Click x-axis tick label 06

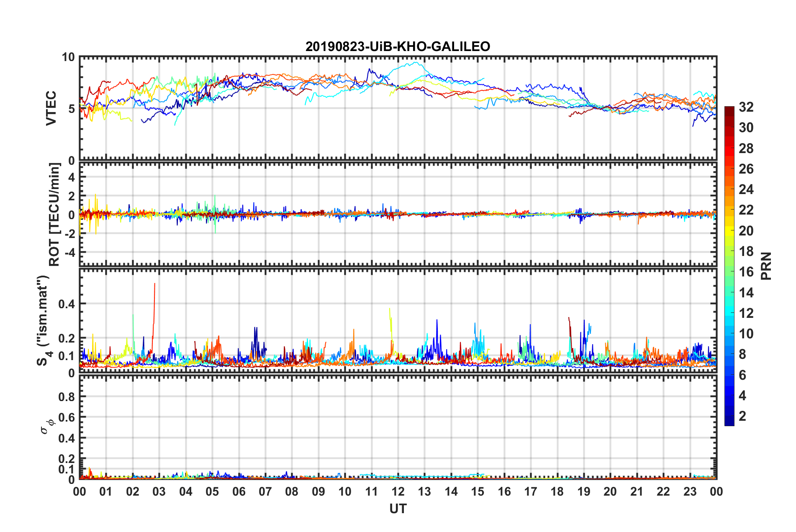(x=239, y=491)
